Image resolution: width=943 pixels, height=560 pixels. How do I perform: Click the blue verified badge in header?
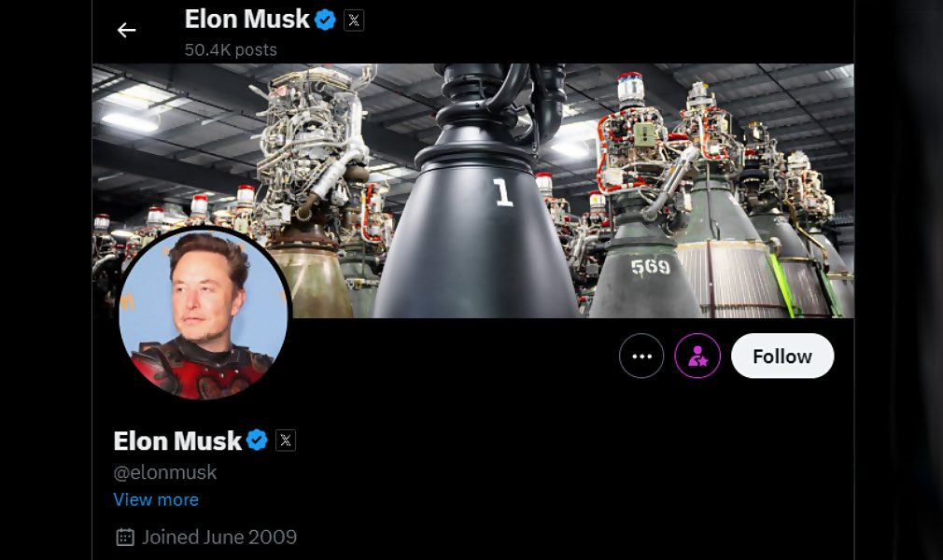click(x=325, y=20)
